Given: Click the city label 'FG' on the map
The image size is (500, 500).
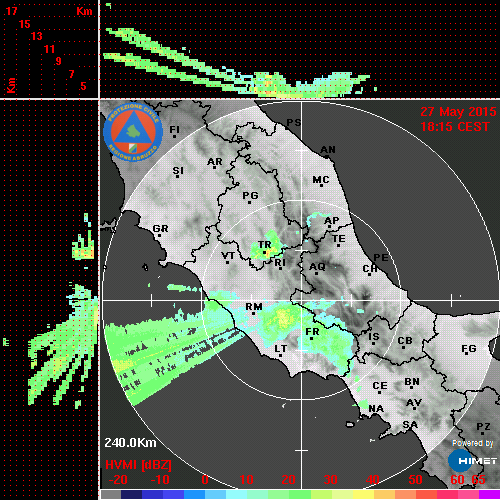Looking at the screenshot, I should (x=469, y=349).
